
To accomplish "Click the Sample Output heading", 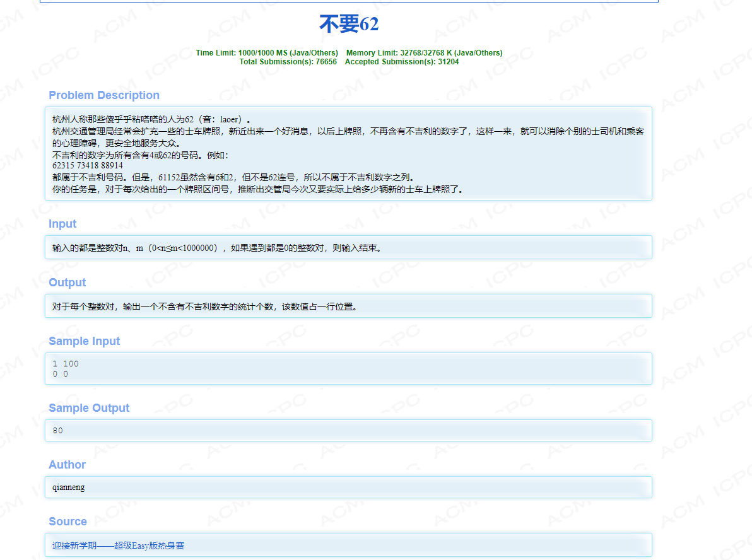I will coord(89,408).
